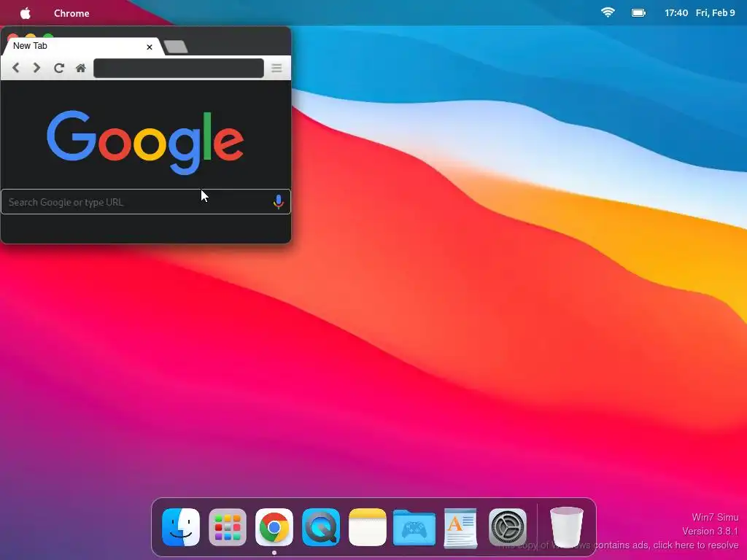
Task: Open Launchpad from the dock
Action: 228,527
